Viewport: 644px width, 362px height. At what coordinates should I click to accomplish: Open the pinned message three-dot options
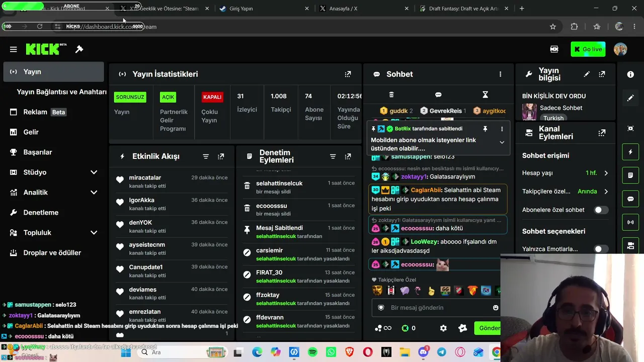click(x=502, y=129)
